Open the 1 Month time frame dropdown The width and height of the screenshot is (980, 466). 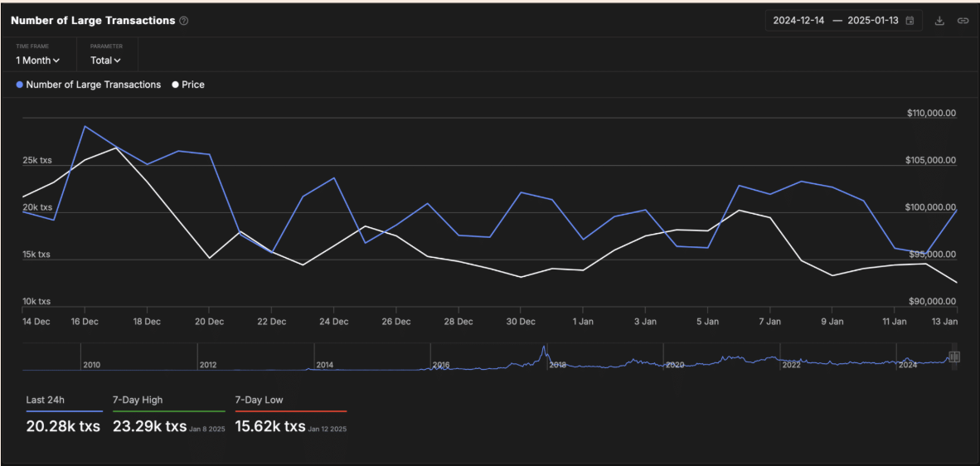[38, 61]
